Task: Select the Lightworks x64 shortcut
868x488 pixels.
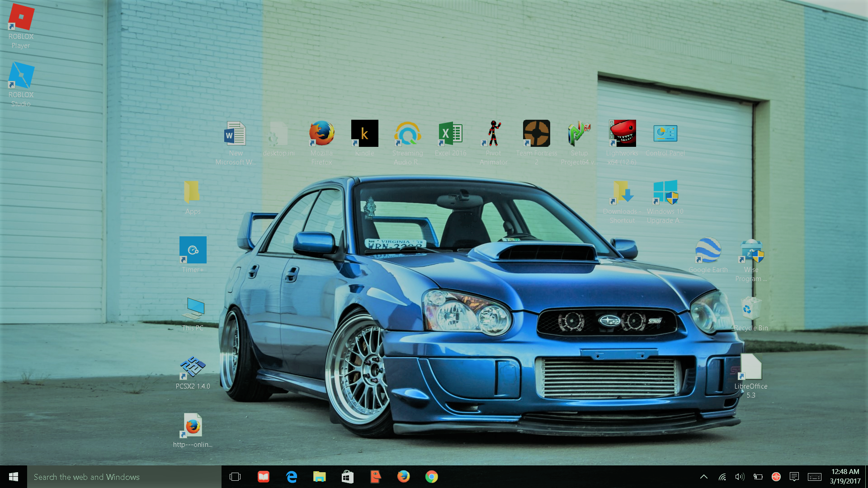Action: (622, 142)
